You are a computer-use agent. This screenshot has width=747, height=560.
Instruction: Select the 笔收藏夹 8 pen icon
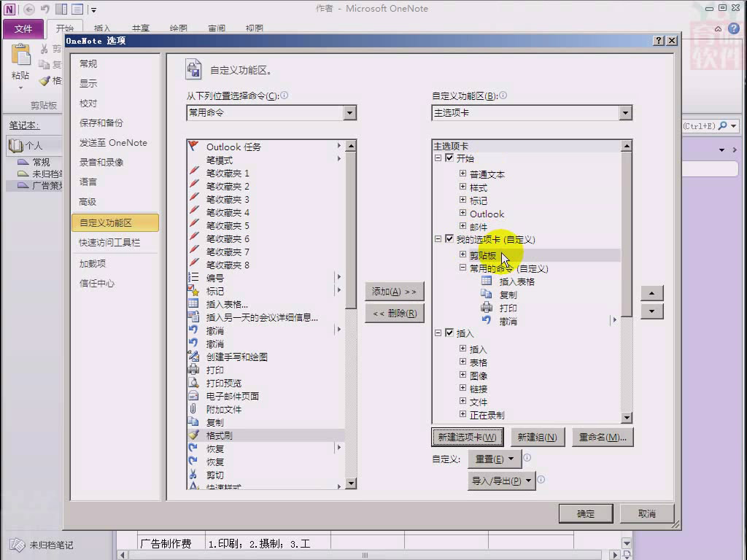194,264
